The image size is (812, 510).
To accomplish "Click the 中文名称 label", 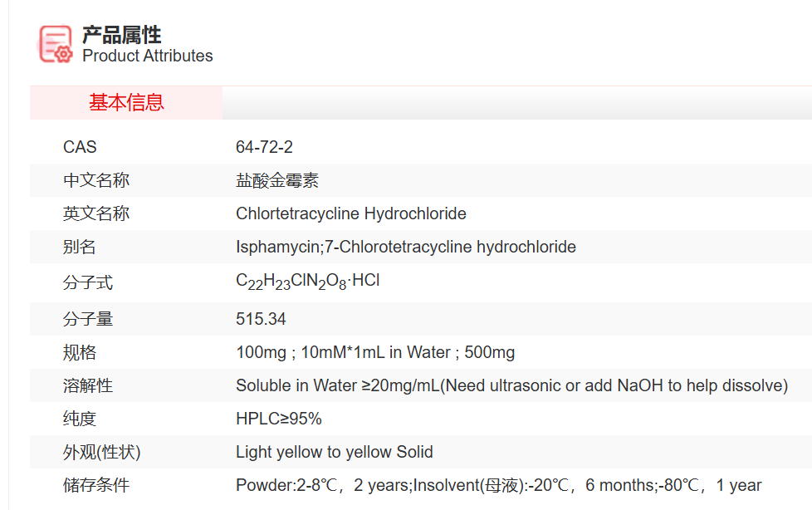I will 96,180.
